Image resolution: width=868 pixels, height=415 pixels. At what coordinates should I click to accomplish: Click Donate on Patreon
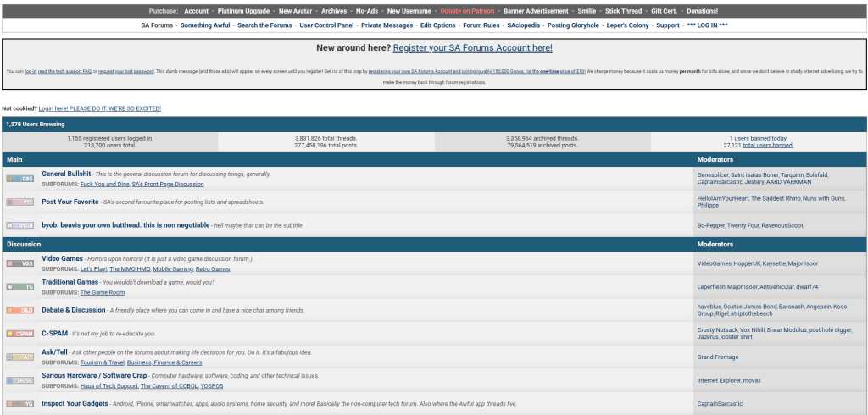point(468,11)
